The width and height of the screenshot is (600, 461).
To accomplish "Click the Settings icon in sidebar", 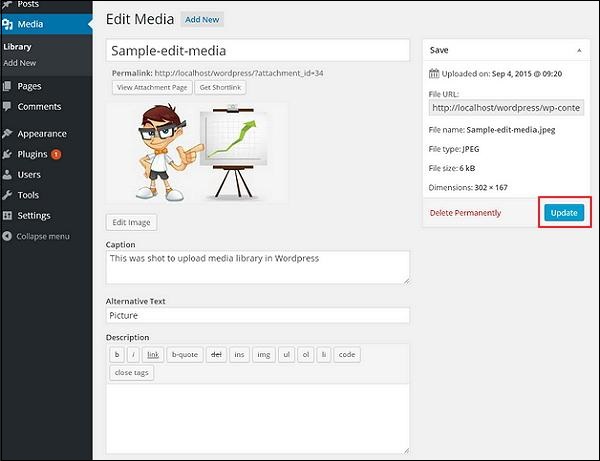I will coord(8,215).
